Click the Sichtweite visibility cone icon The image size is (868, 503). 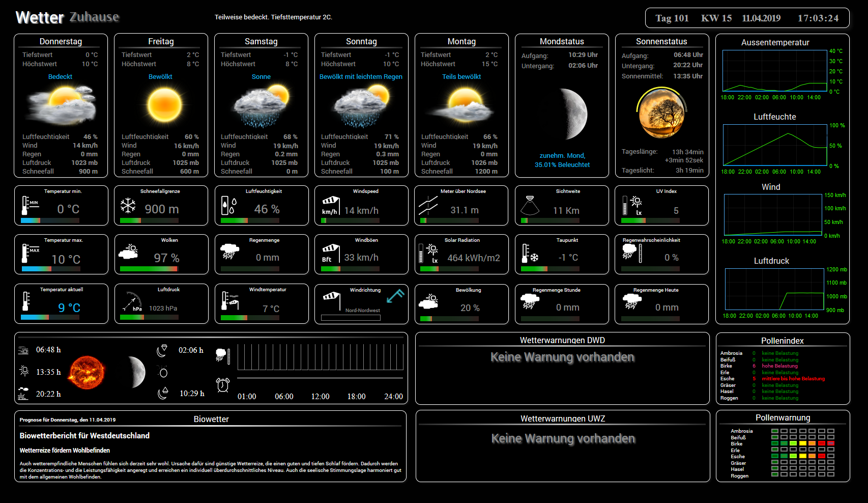point(530,205)
